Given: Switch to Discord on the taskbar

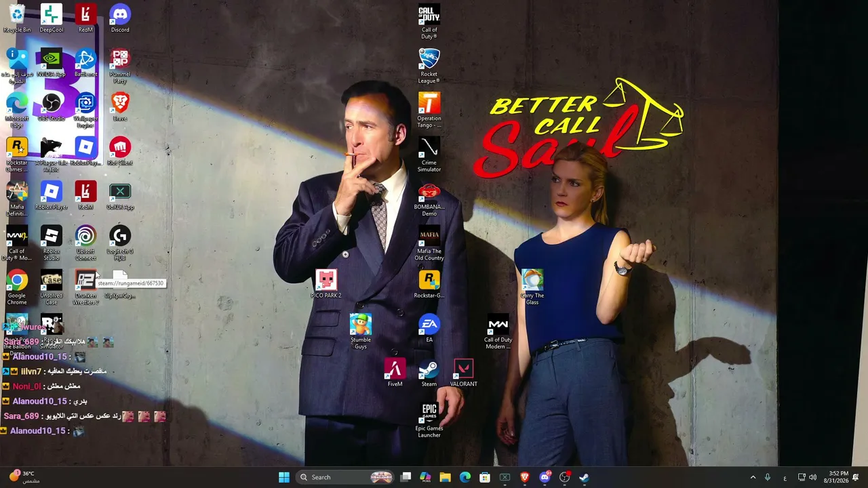Looking at the screenshot, I should tap(545, 477).
